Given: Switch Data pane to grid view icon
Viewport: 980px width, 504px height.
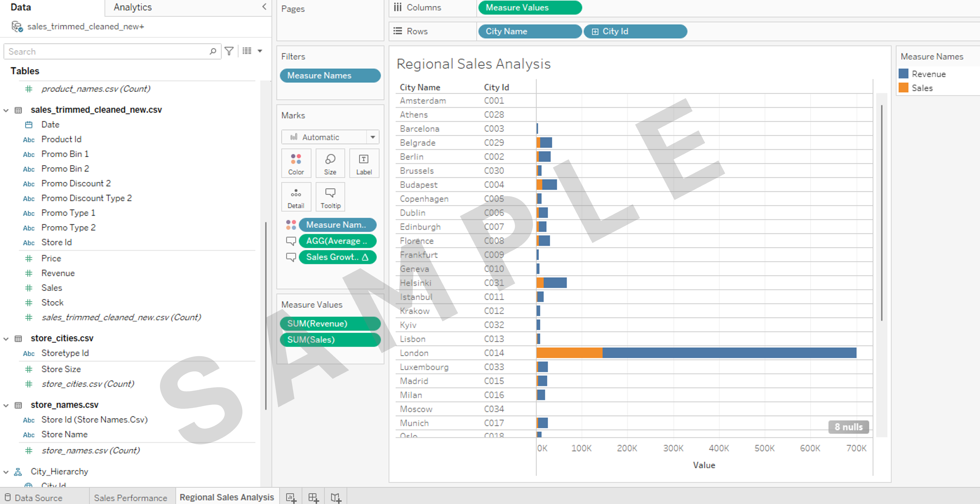Looking at the screenshot, I should coord(247,51).
